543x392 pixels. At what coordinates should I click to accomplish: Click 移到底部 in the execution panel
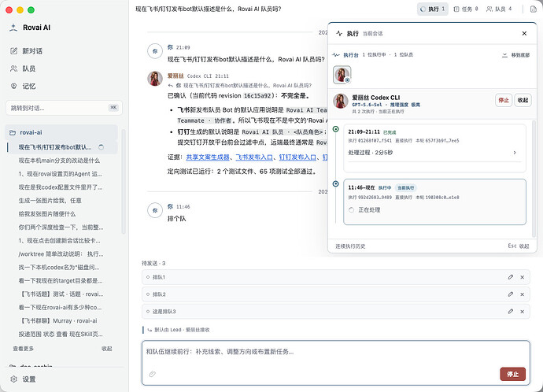tap(515, 55)
